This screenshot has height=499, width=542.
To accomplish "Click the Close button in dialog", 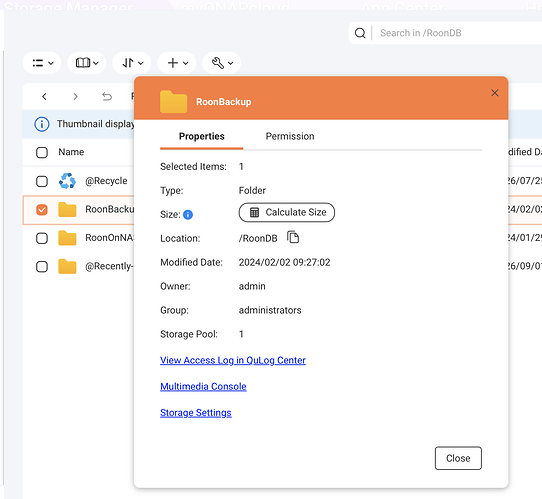I will [x=458, y=458].
